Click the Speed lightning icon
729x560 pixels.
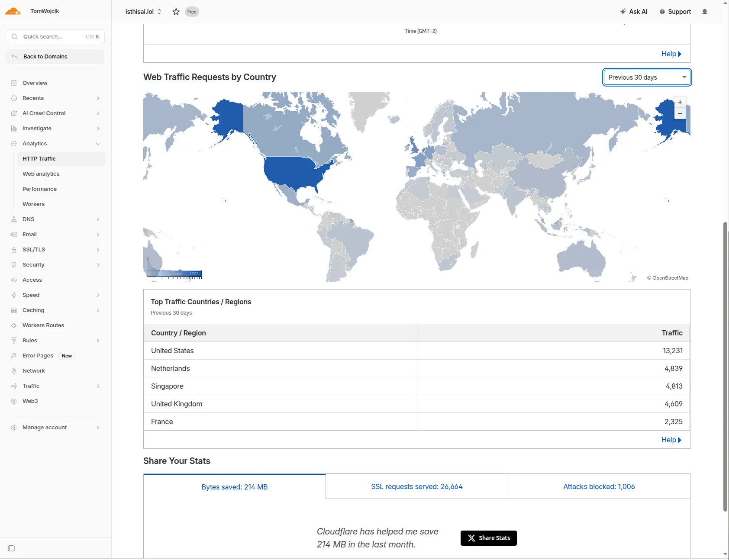(x=14, y=295)
